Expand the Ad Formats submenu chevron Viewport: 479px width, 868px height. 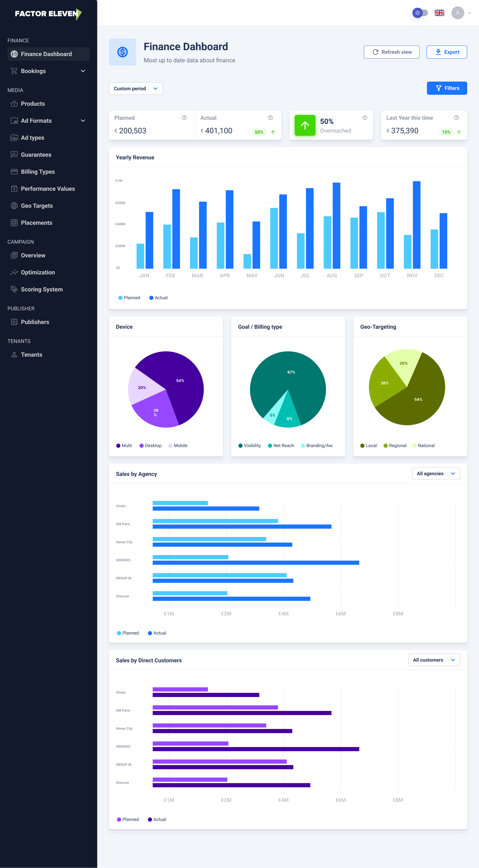point(83,121)
